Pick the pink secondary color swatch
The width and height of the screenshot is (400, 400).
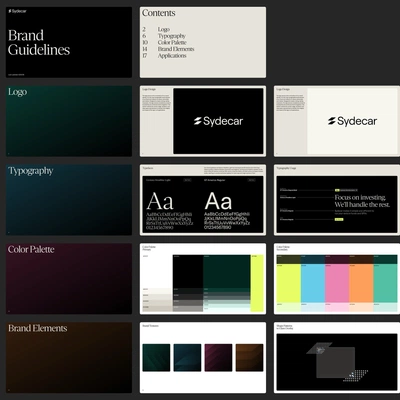pyautogui.click(x=337, y=283)
